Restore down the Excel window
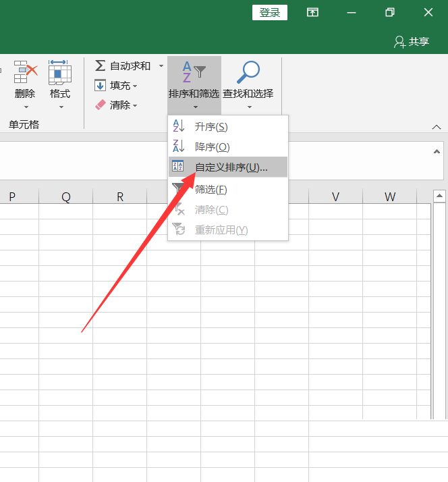Image resolution: width=448 pixels, height=482 pixels. click(390, 12)
